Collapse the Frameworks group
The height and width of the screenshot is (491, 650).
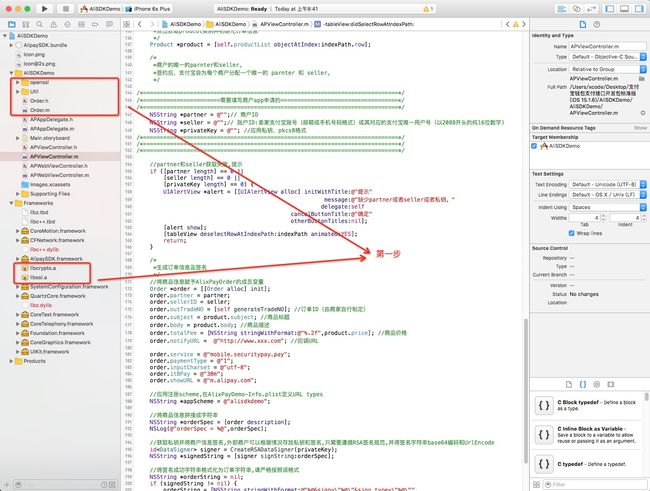[x=11, y=203]
